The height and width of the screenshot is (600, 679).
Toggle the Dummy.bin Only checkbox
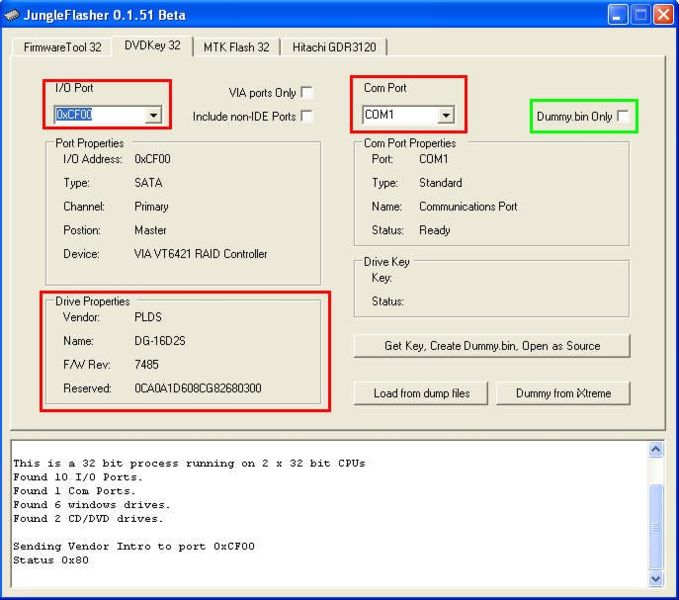click(623, 116)
